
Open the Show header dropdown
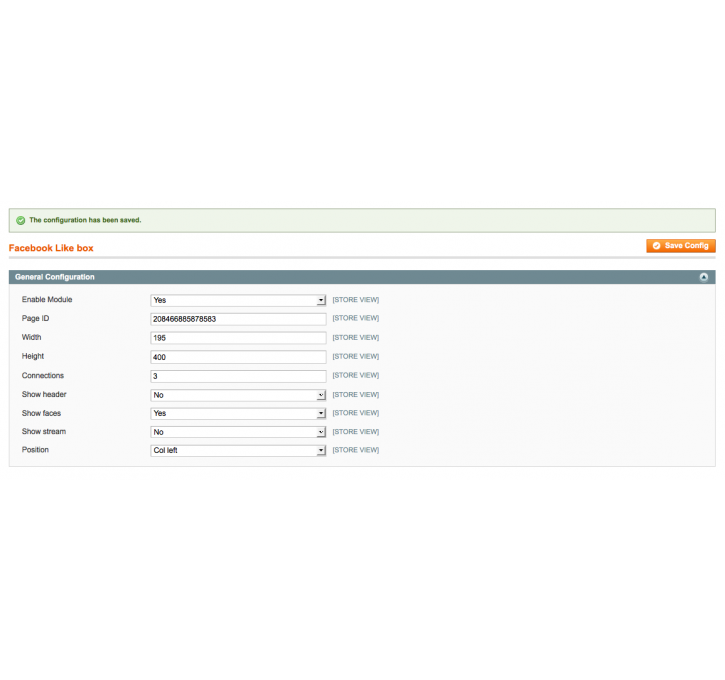[238, 395]
